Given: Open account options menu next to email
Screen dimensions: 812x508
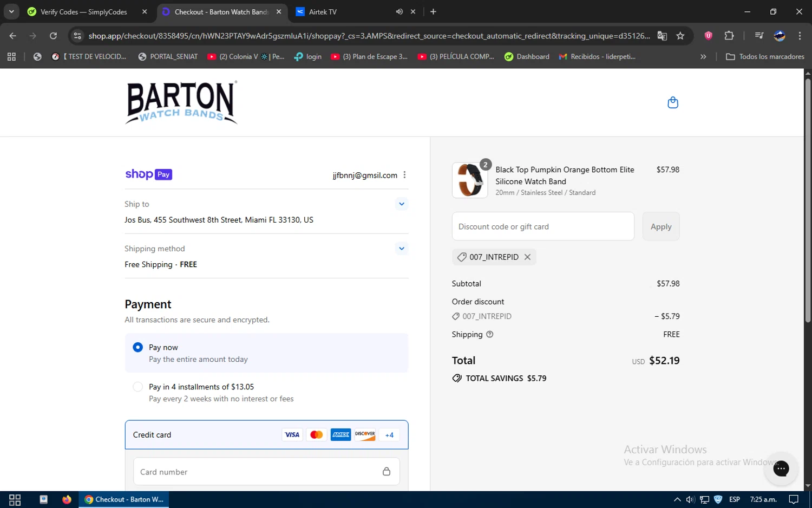Looking at the screenshot, I should coord(404,175).
